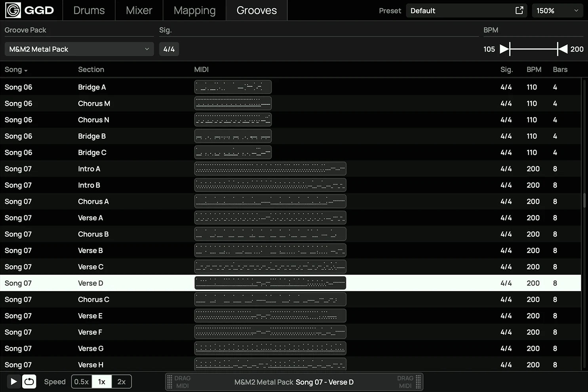Image resolution: width=588 pixels, height=392 pixels.
Task: Switch to the Drums tab
Action: (89, 10)
